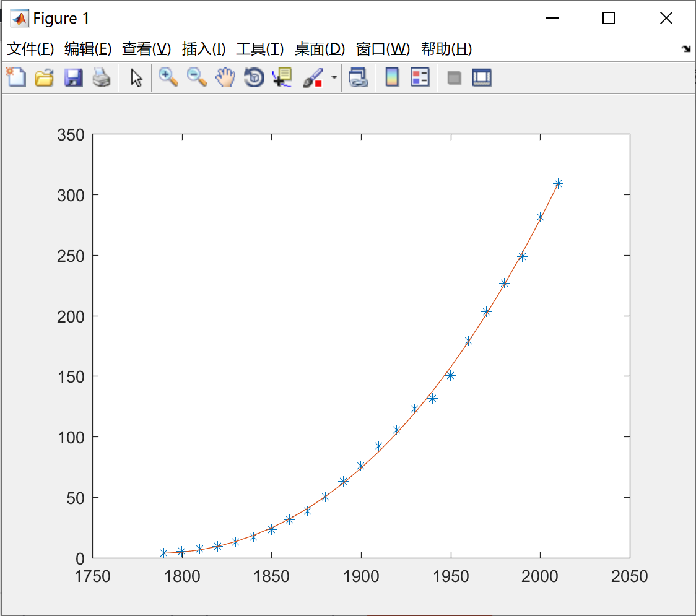The image size is (696, 616).
Task: Click the x-axis label 1850
Action: click(x=271, y=576)
